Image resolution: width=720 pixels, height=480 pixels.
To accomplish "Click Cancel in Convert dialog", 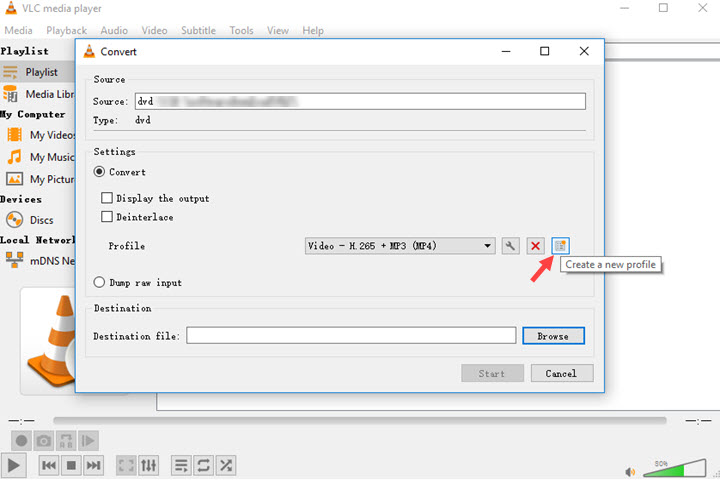I will coord(562,373).
